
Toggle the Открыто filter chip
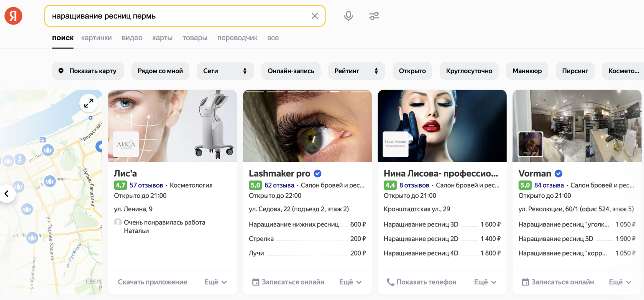point(412,71)
